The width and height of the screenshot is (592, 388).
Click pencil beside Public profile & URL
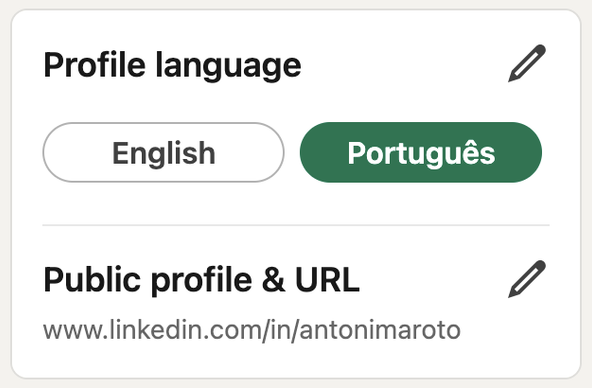click(527, 279)
